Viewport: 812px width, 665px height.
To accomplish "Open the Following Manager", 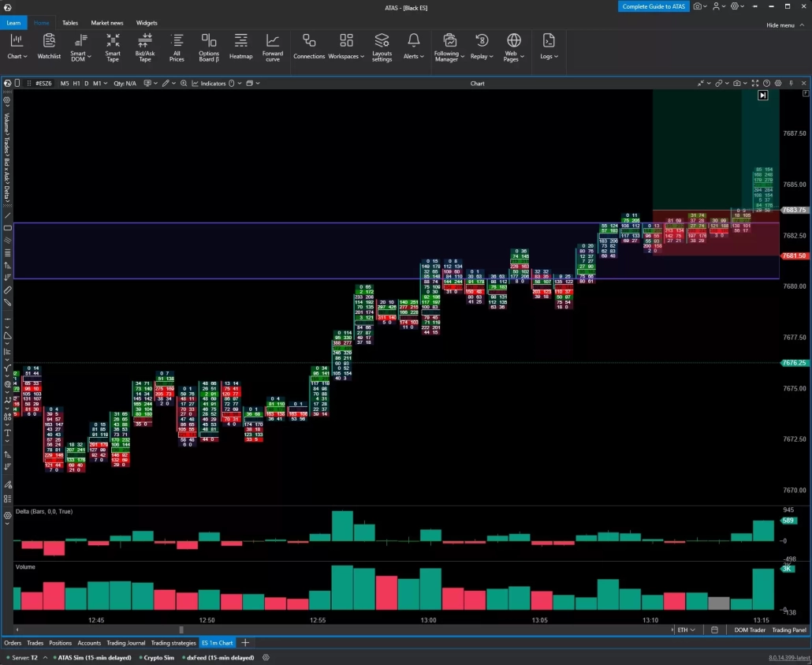I will (x=449, y=47).
